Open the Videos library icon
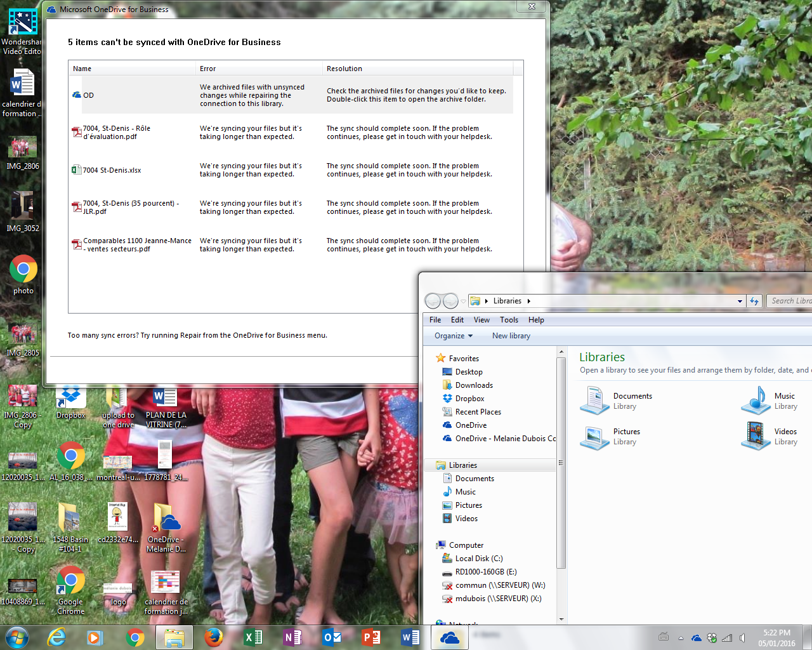Screen dimensions: 812x650 coord(756,436)
